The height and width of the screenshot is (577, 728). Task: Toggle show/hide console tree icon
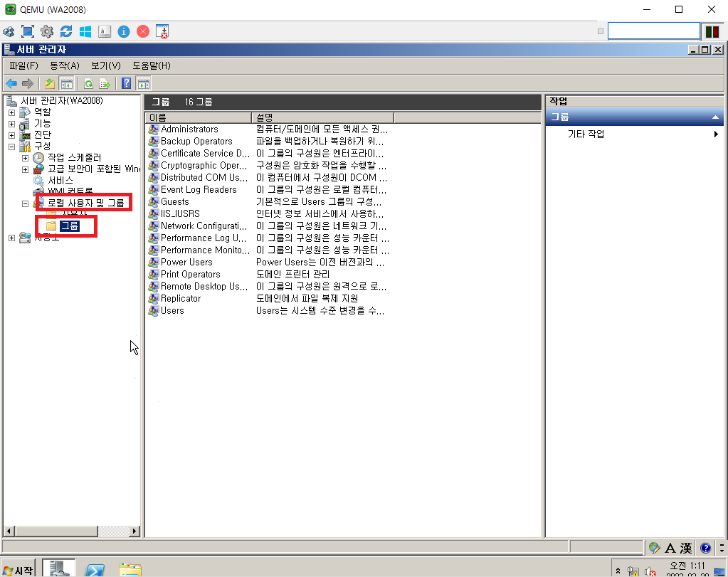pos(67,83)
